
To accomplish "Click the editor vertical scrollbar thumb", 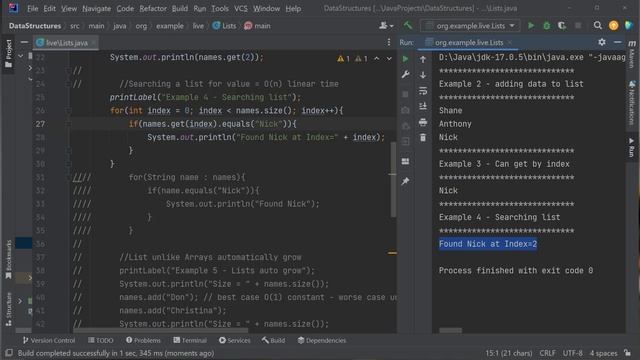I will pyautogui.click(x=393, y=180).
